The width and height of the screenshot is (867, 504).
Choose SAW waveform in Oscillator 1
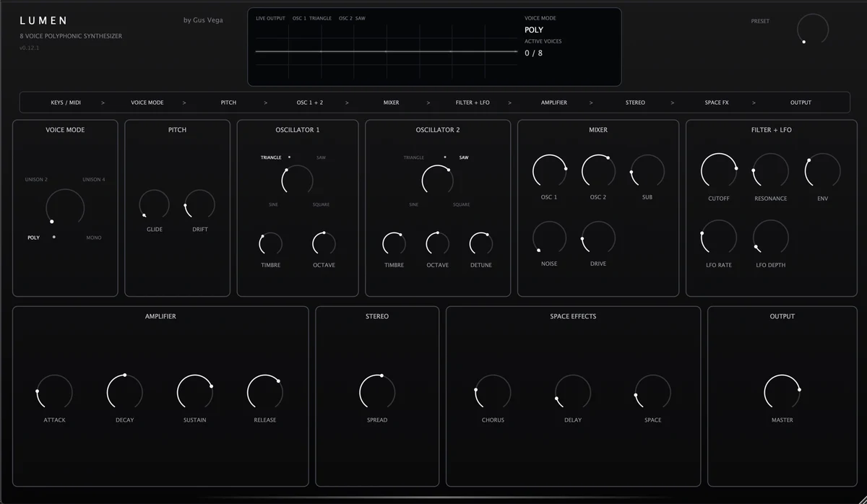point(321,157)
